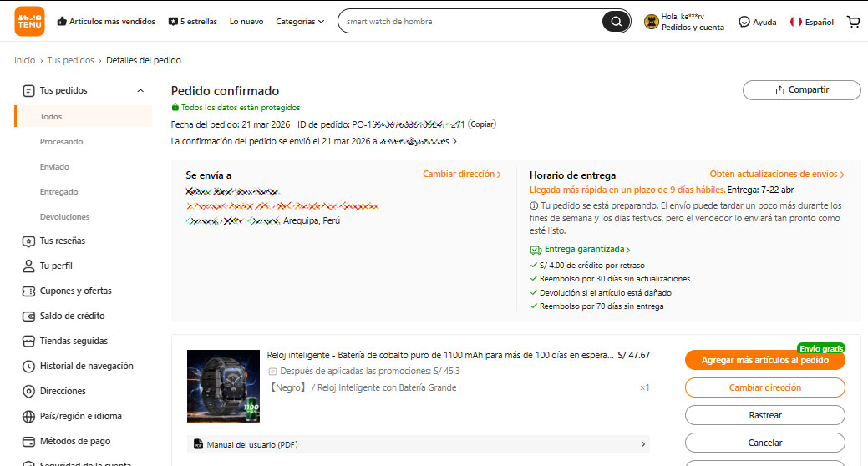Click the Temu logo icon

[x=29, y=22]
